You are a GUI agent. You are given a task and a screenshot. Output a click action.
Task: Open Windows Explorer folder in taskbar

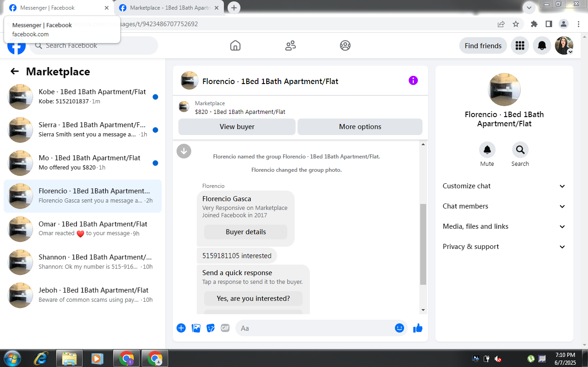(x=69, y=358)
